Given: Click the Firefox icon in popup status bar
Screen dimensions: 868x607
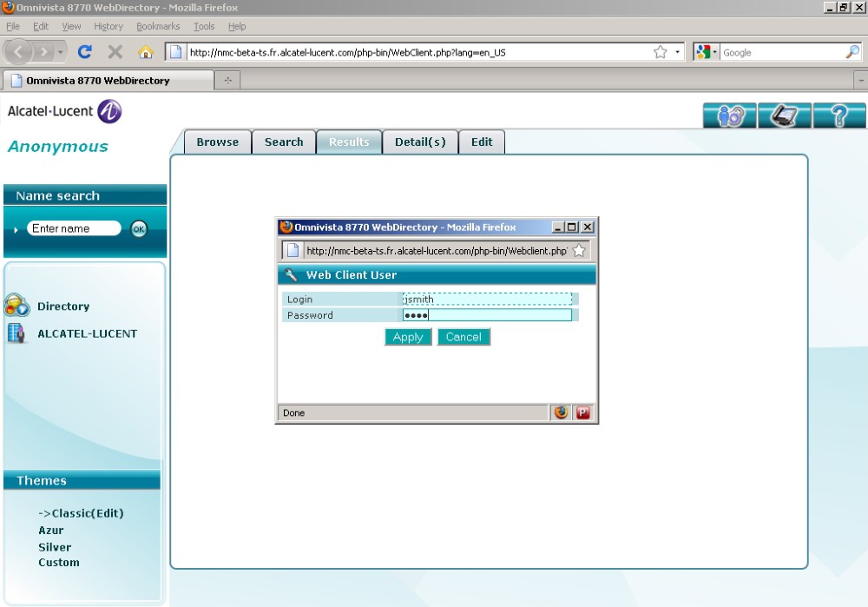Looking at the screenshot, I should tap(561, 412).
